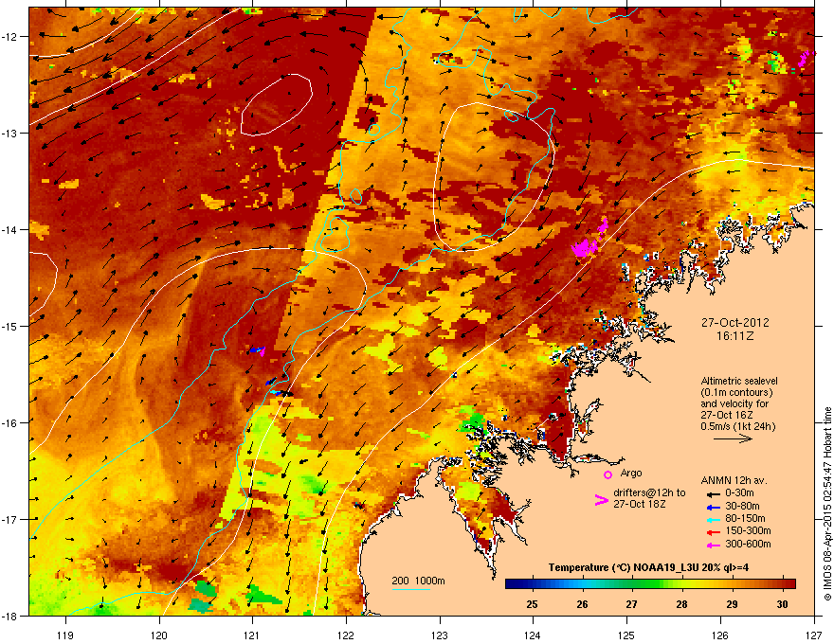Click the blue mooring arrow near 121E, 15.3S

[257, 349]
